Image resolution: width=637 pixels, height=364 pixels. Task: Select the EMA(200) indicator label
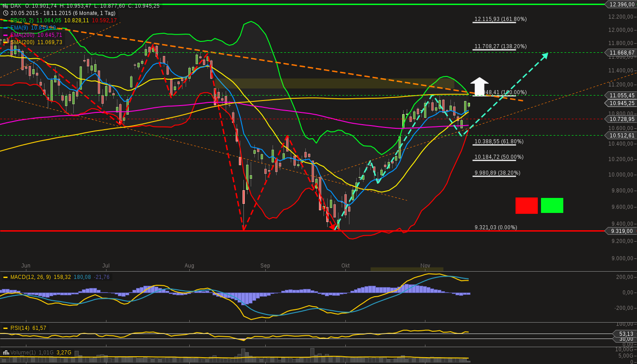(x=23, y=35)
